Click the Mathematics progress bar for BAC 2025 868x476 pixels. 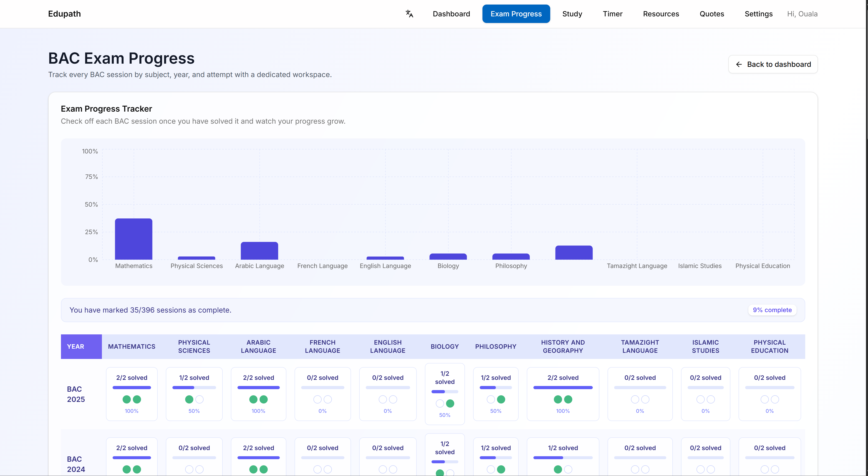point(132,388)
